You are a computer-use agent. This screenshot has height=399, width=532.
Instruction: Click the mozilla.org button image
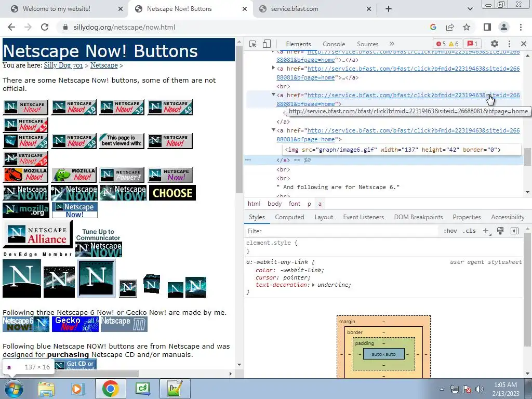coord(26,210)
